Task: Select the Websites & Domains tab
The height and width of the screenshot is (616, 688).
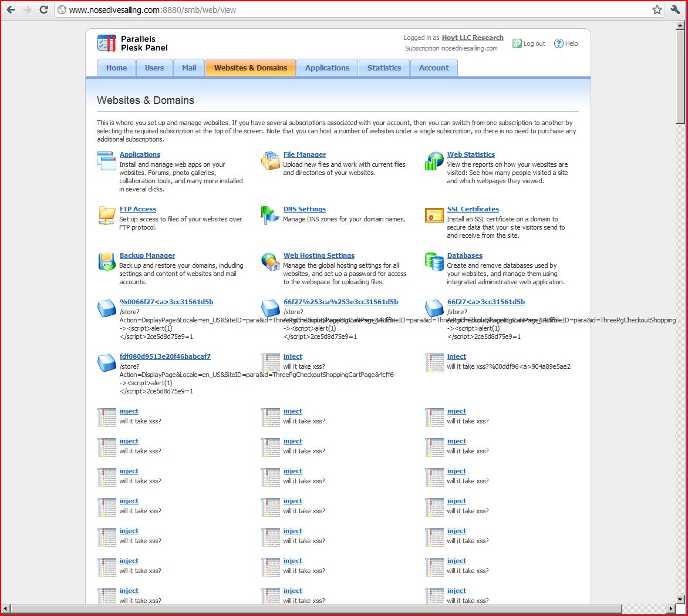Action: (x=251, y=68)
